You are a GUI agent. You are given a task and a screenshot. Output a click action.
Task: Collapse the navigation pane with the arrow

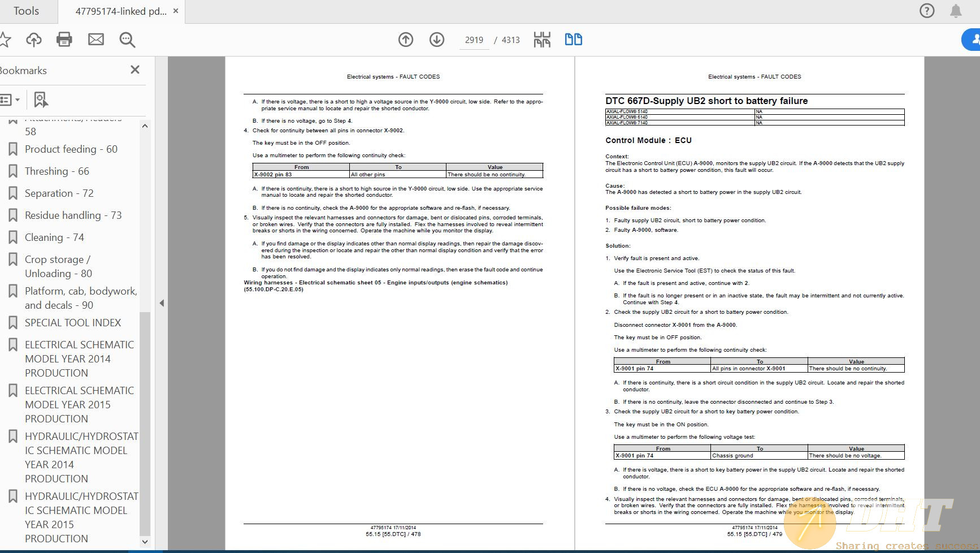162,303
